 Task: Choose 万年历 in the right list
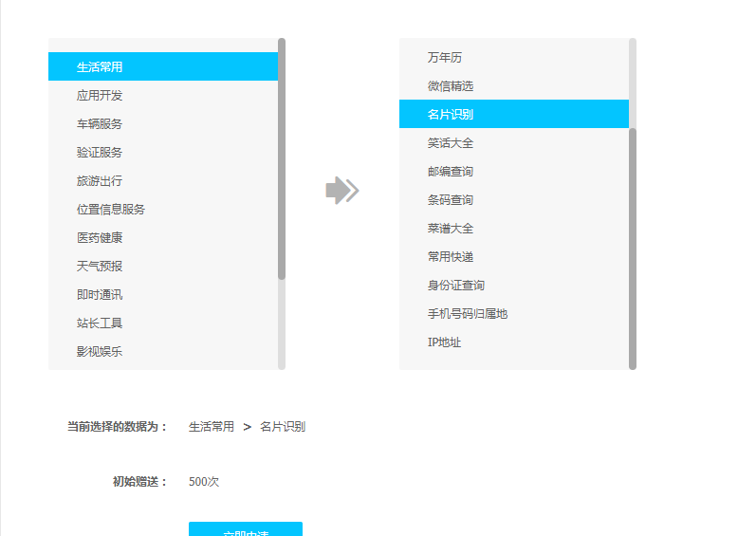pos(445,58)
